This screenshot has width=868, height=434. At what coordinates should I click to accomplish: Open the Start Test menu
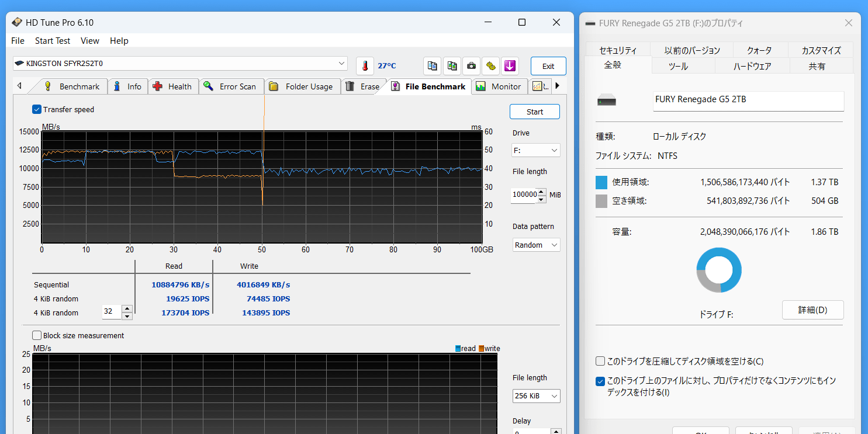53,41
